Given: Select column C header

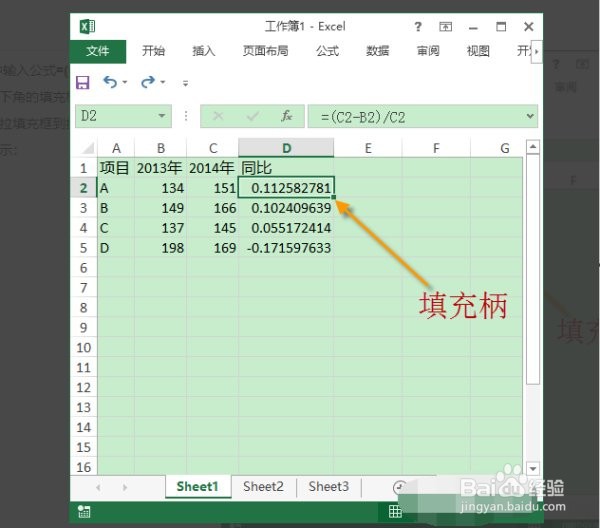Looking at the screenshot, I should 213,148.
